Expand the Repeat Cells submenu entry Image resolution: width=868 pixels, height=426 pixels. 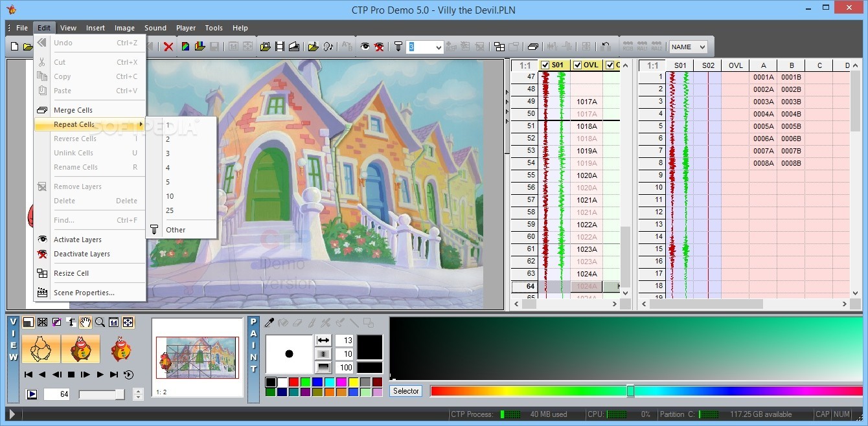[90, 124]
